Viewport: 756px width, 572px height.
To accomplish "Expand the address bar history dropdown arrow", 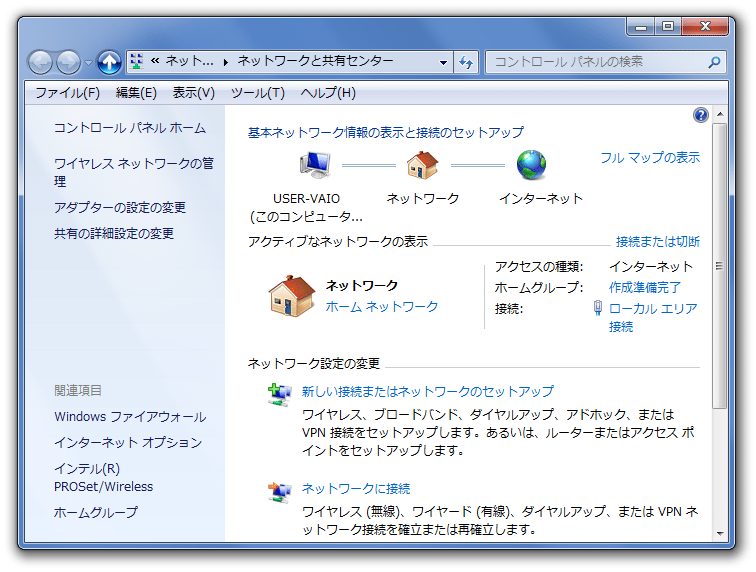I will (443, 62).
